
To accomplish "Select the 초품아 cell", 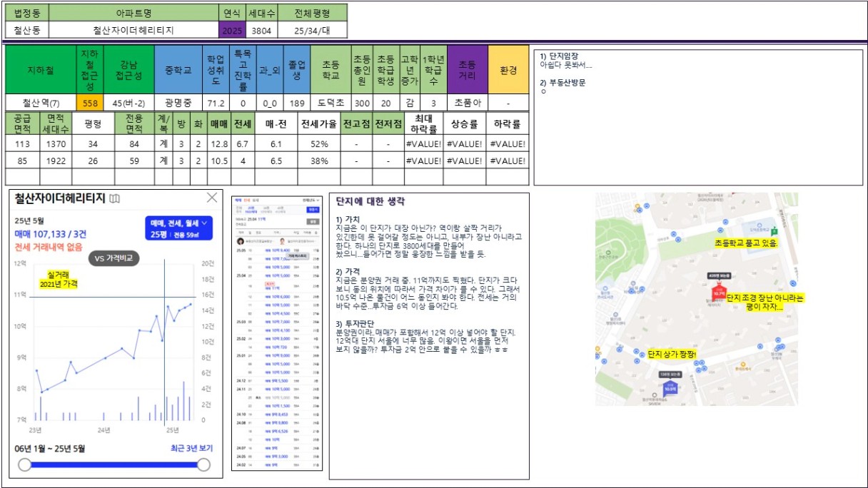I will [467, 103].
